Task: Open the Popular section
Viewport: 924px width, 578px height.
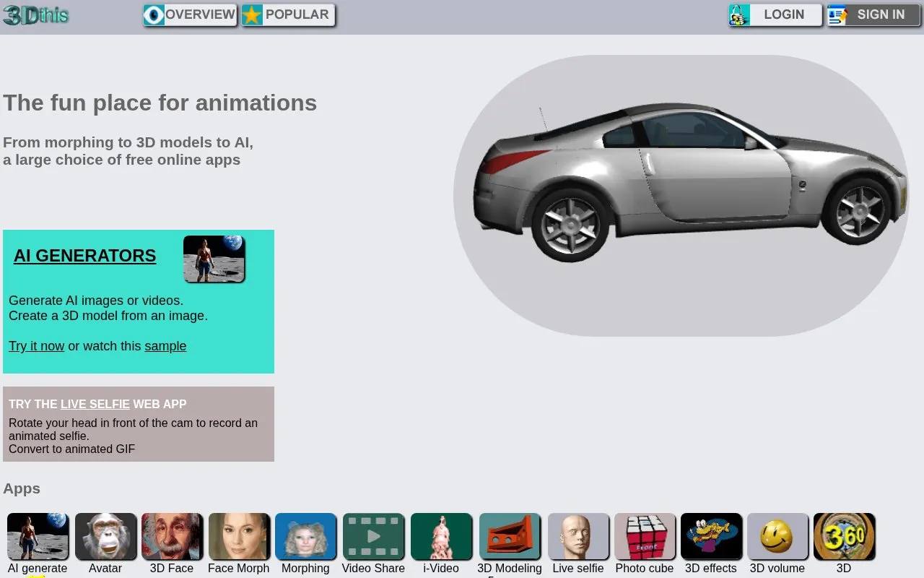Action: click(x=288, y=15)
